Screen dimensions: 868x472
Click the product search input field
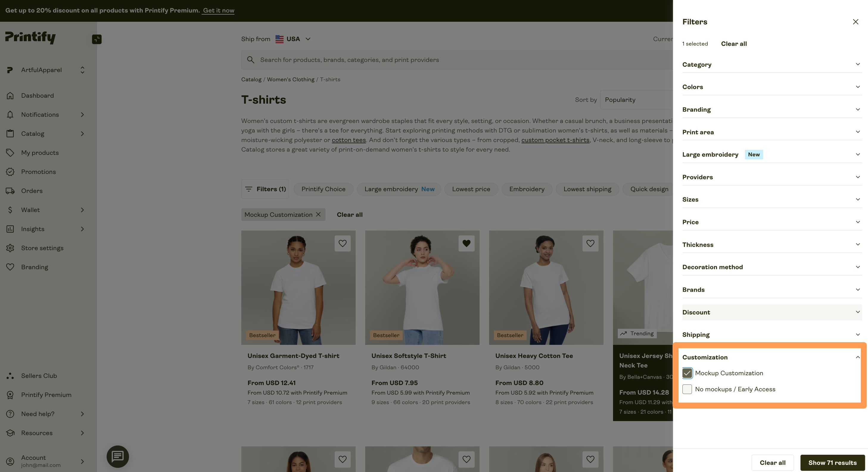pos(404,60)
